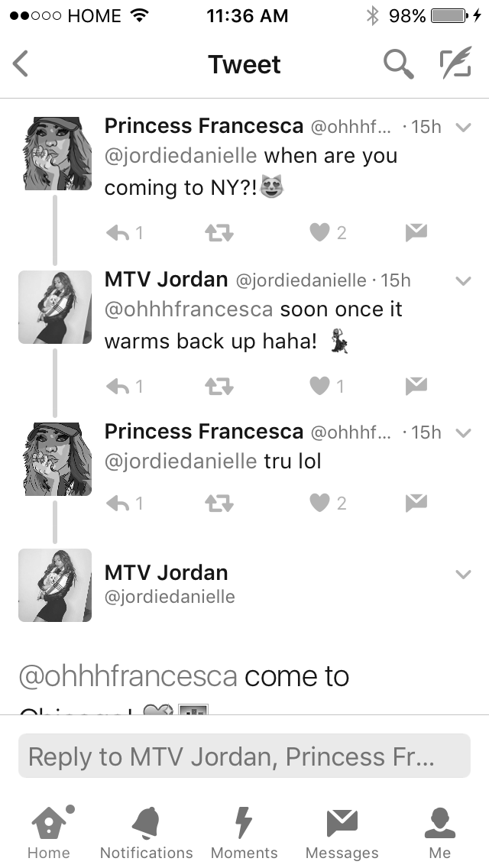Viewport: 489px width, 868px height.
Task: Tap @ohhhfrancesca mention in main tweet
Action: click(128, 676)
